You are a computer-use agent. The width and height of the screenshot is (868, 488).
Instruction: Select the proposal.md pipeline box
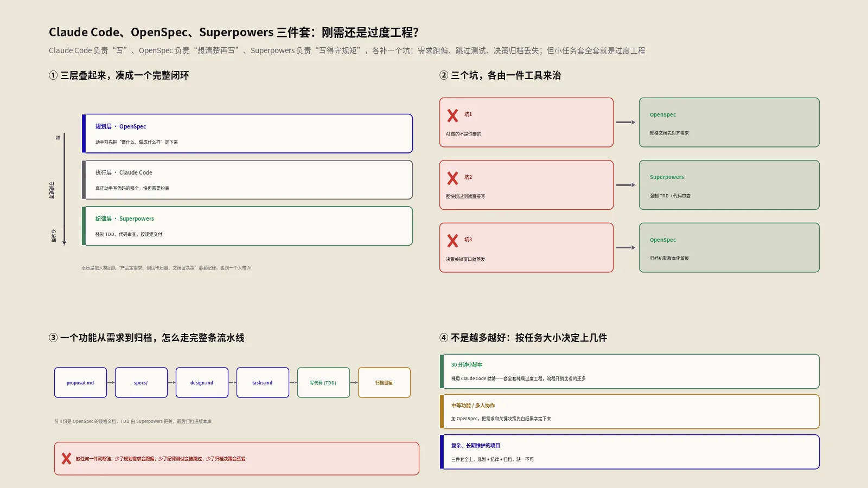(x=80, y=383)
